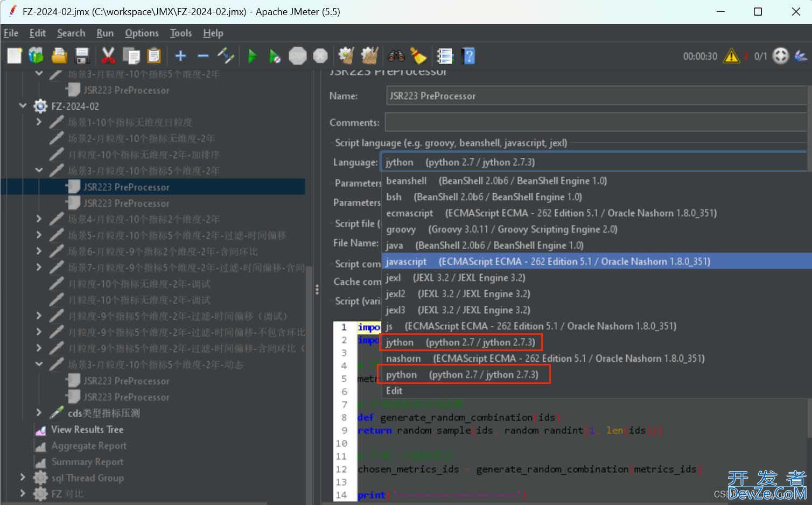Select jexl3 in the language list
The width and height of the screenshot is (812, 505).
(595, 310)
